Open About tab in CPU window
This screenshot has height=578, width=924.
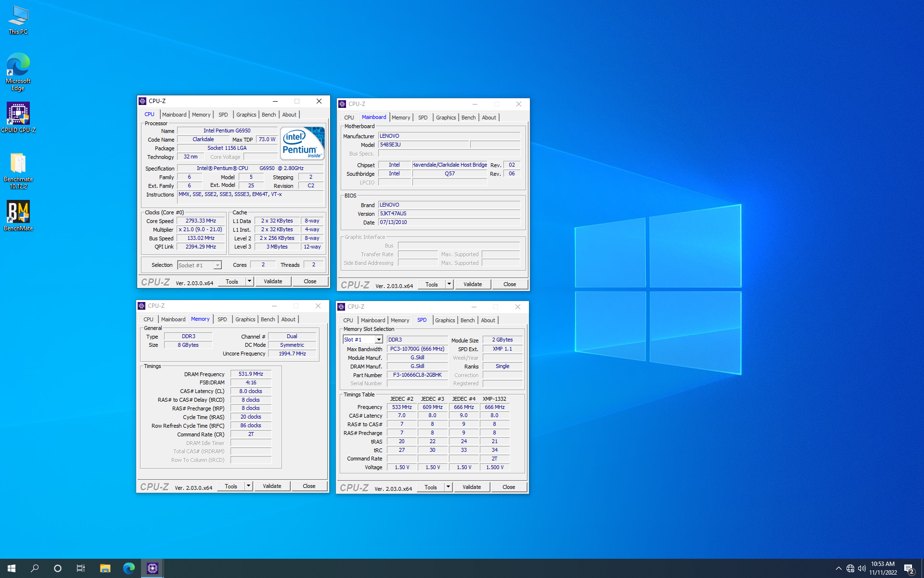(289, 115)
